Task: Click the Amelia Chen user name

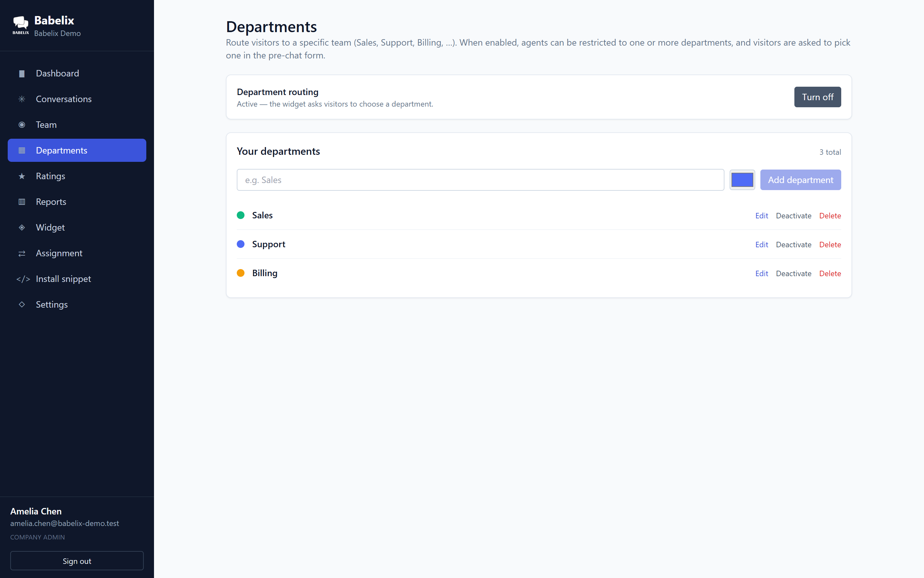Action: tap(36, 511)
